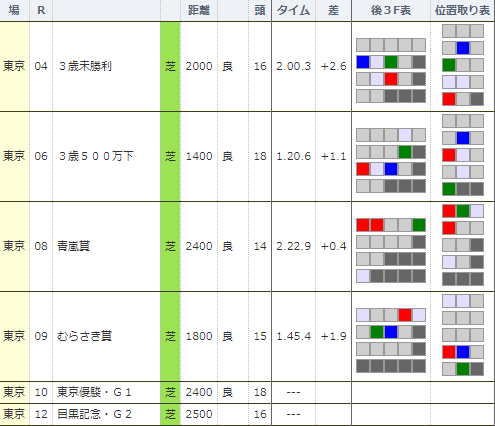Click red square in race 09 位置取り chart
The width and height of the screenshot is (495, 426).
pyautogui.click(x=449, y=352)
